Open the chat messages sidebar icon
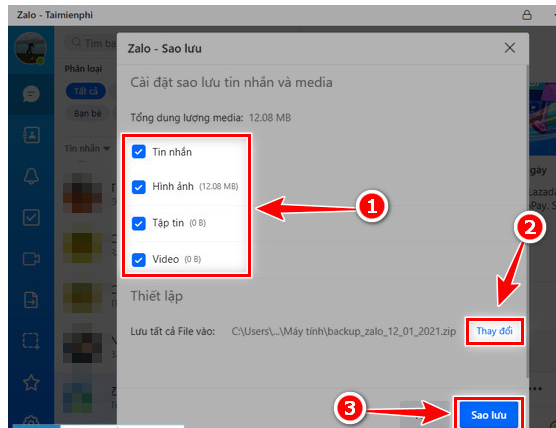 click(31, 94)
